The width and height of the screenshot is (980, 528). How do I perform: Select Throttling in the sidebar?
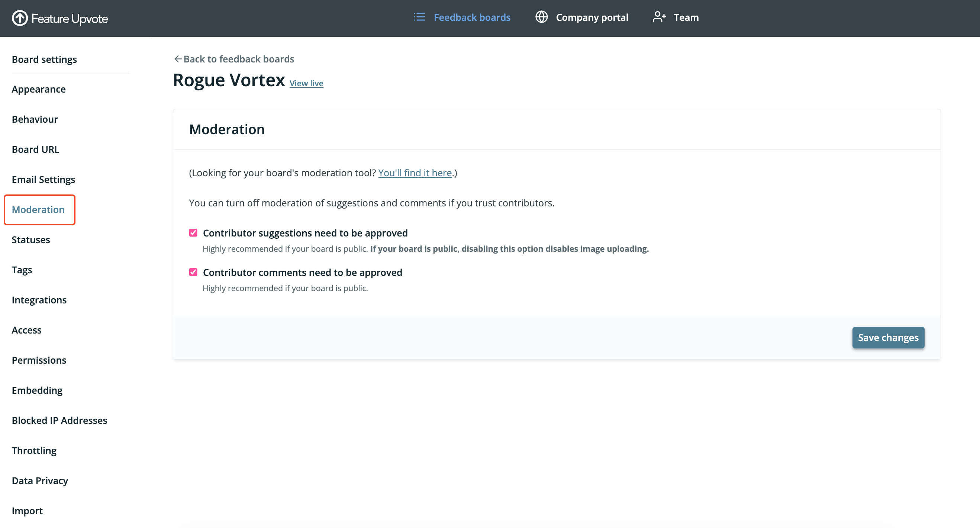[x=34, y=450]
